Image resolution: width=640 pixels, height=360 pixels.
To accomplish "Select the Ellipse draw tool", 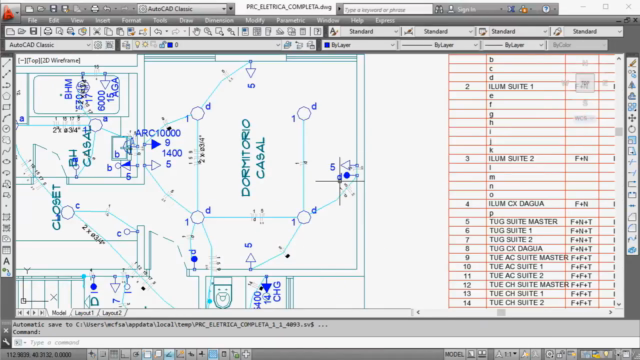I will [7, 162].
